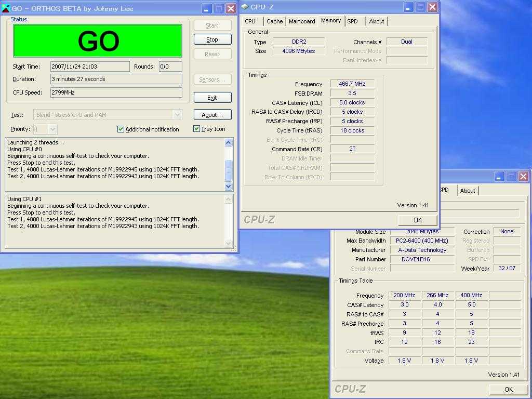Minimize the ORTHOS window

pyautogui.click(x=207, y=8)
